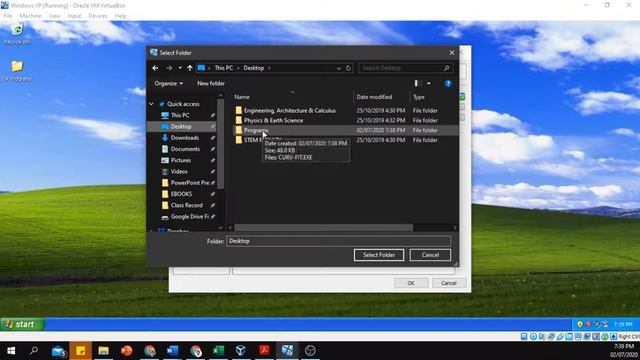Select Desktop in navigation pane
640x360 pixels.
click(182, 127)
